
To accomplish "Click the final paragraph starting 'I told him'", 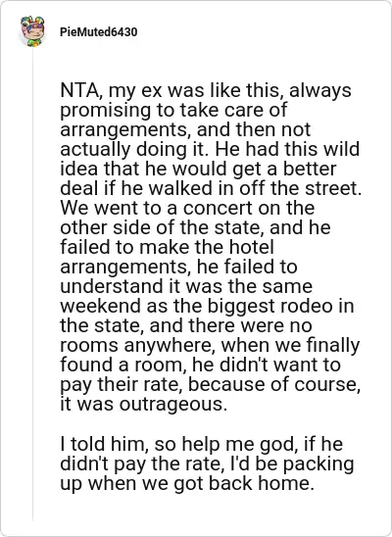I will [x=207, y=464].
